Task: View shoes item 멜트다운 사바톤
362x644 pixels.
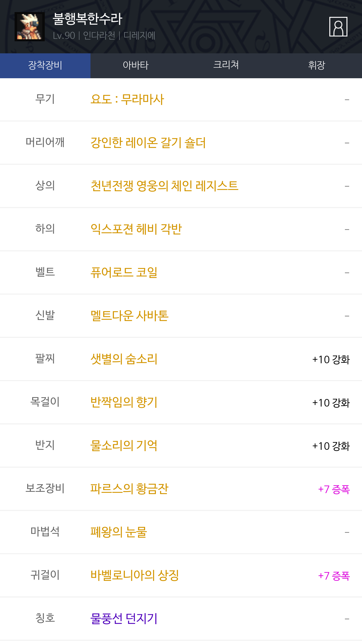Action: point(129,316)
